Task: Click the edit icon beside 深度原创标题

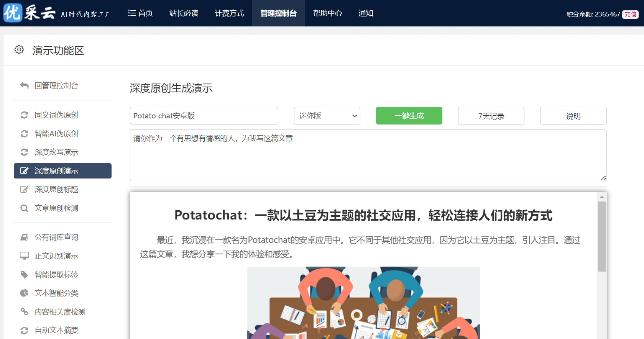Action: coord(25,189)
